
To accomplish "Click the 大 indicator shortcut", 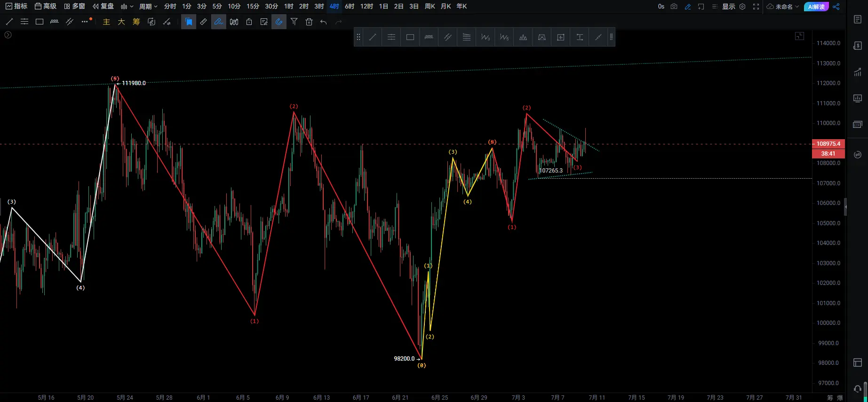I will click(121, 22).
